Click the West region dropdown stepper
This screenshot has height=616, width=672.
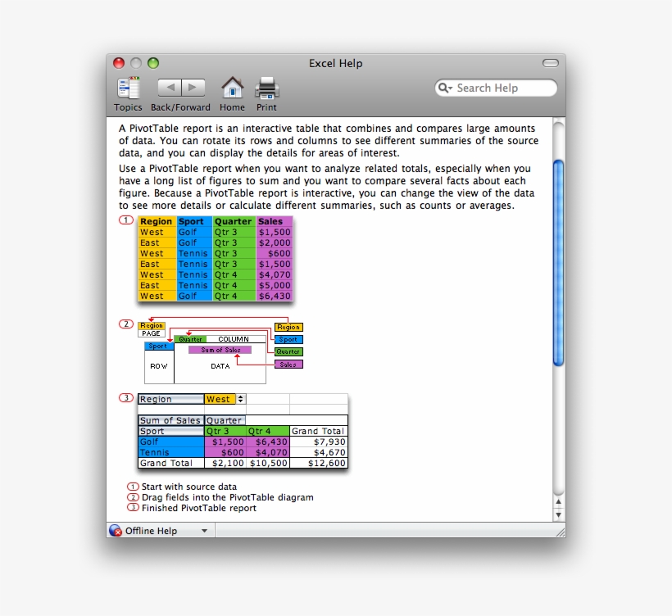(240, 399)
